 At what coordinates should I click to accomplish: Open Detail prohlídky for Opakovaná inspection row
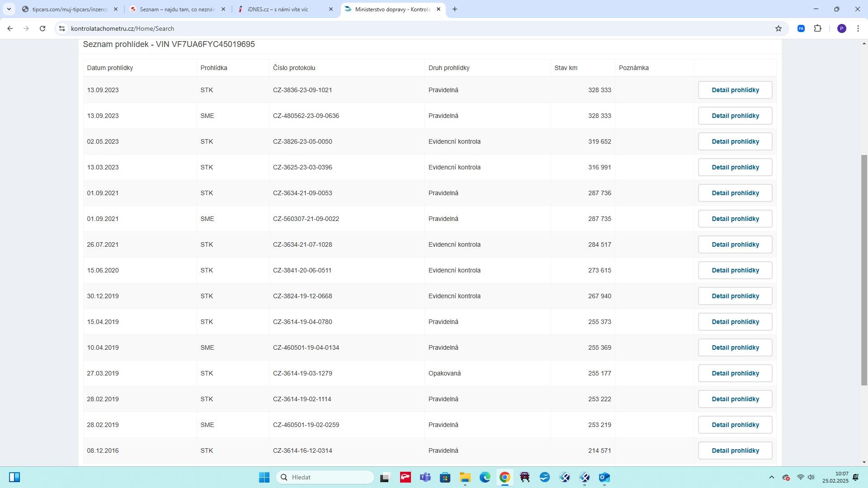pos(735,373)
